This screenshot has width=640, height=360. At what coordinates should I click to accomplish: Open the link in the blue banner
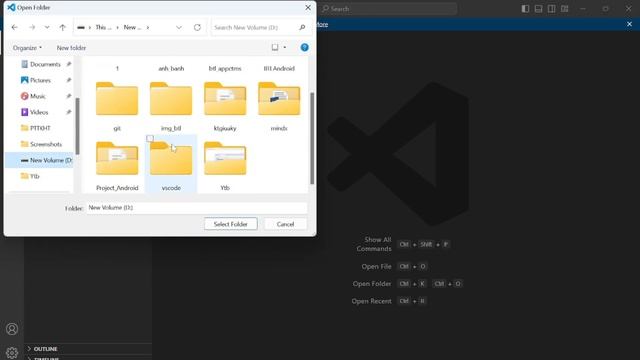click(x=322, y=24)
